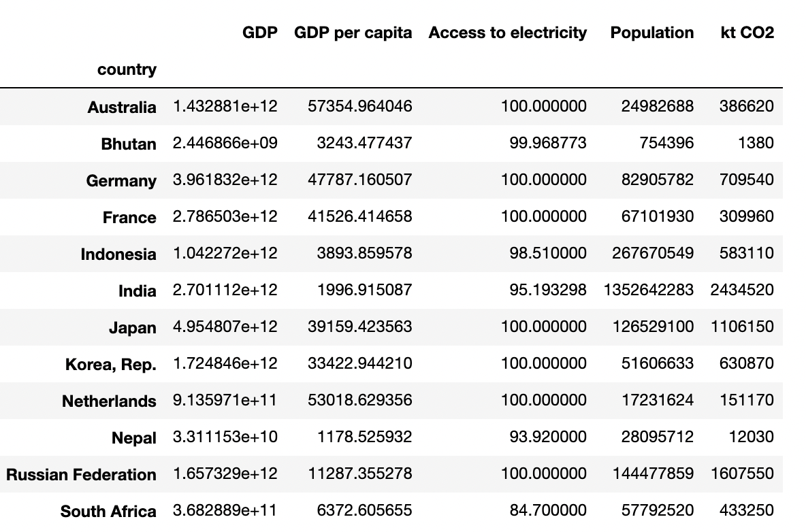Select the Korea, Rep. row label
The image size is (806, 532).
[x=111, y=364]
